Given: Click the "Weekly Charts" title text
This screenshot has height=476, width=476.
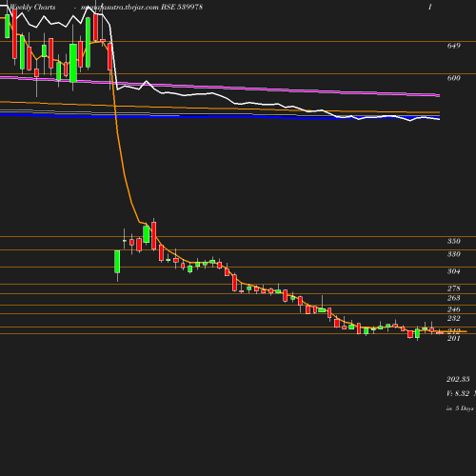Looking at the screenshot, I should 32,7.
